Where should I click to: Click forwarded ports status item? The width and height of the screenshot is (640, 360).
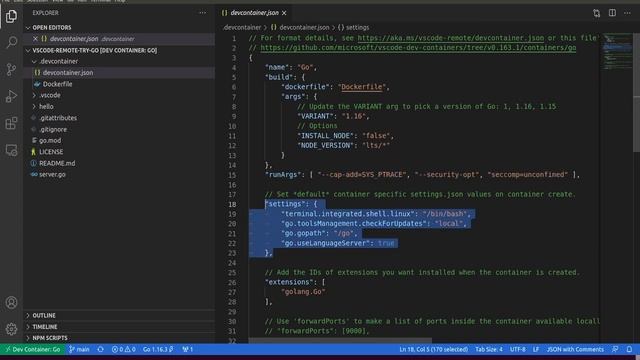(187, 349)
